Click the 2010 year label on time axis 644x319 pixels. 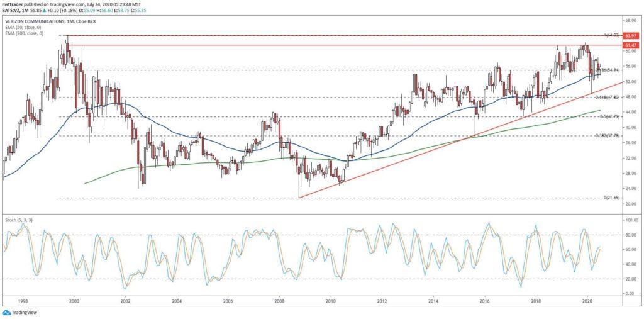(331, 301)
